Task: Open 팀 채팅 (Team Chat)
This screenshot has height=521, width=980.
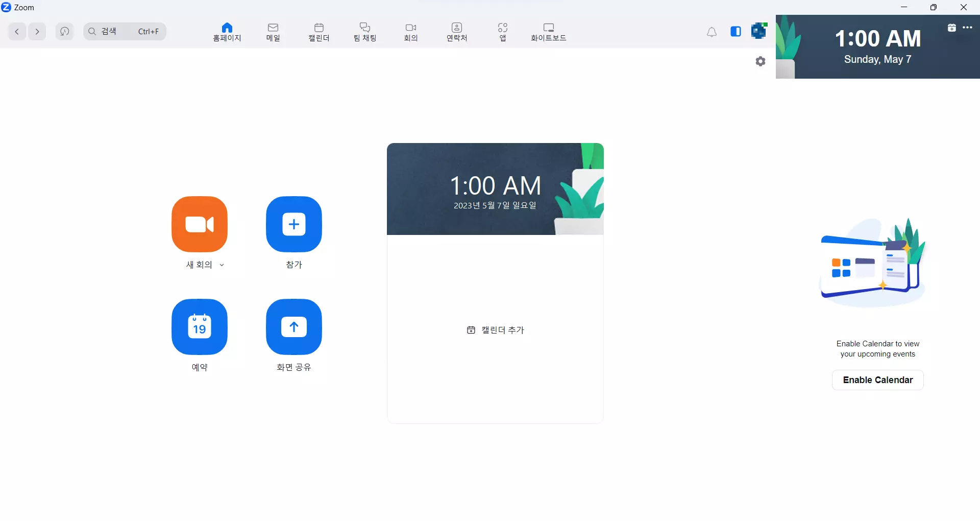Action: click(364, 31)
